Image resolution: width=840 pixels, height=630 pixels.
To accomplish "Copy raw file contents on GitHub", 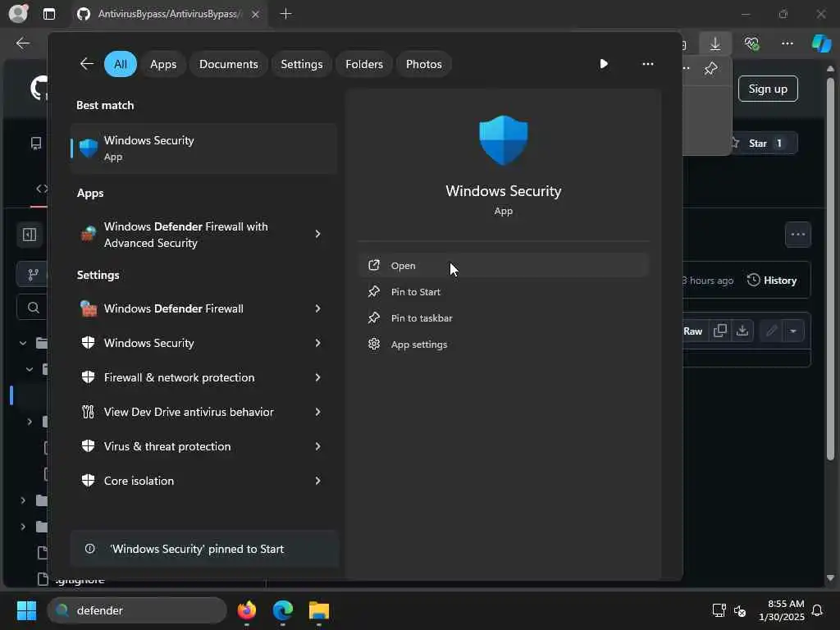I will (720, 331).
